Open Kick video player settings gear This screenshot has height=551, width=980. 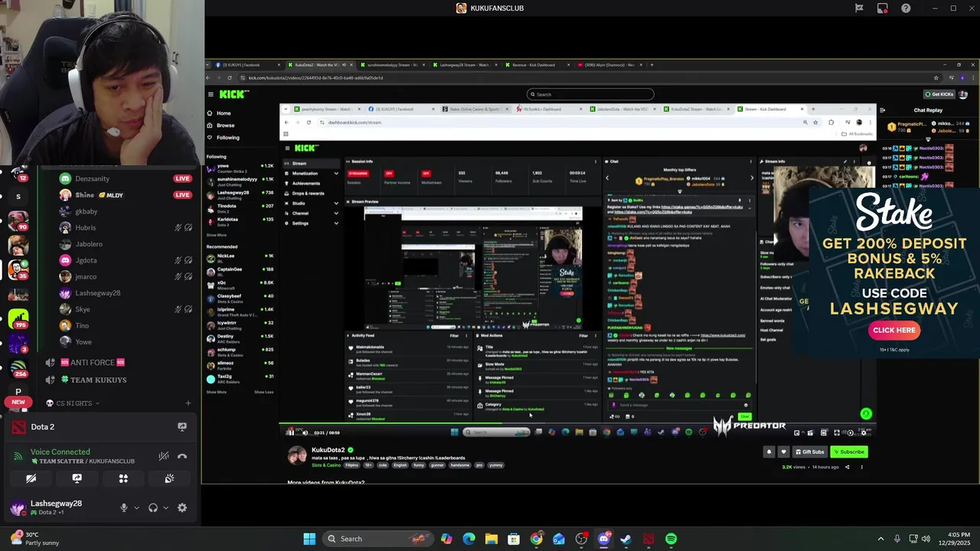tap(864, 432)
